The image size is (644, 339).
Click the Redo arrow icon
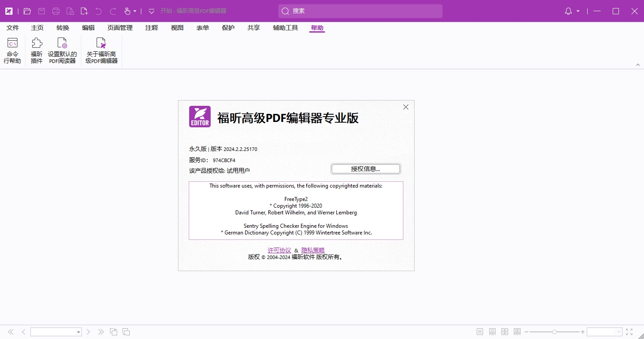[x=113, y=11]
